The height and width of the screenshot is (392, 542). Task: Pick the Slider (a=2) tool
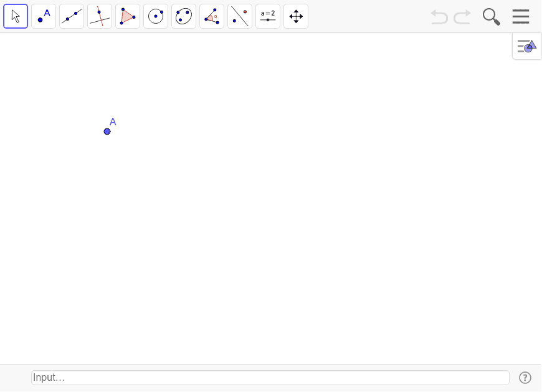(x=268, y=16)
